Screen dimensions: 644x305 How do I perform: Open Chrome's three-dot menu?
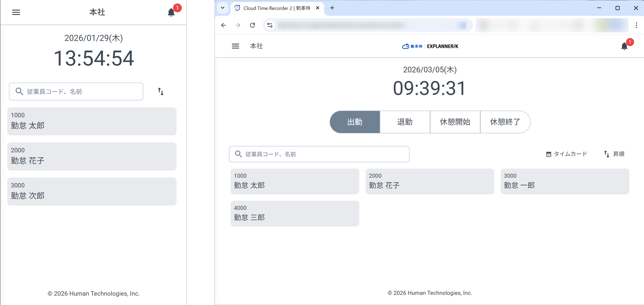pos(636,25)
